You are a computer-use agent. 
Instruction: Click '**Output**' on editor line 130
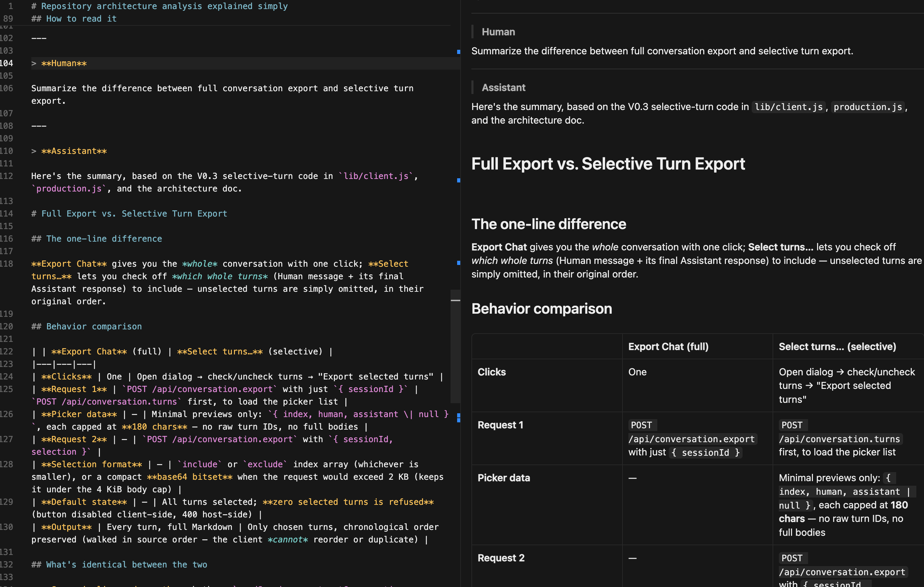click(66, 527)
